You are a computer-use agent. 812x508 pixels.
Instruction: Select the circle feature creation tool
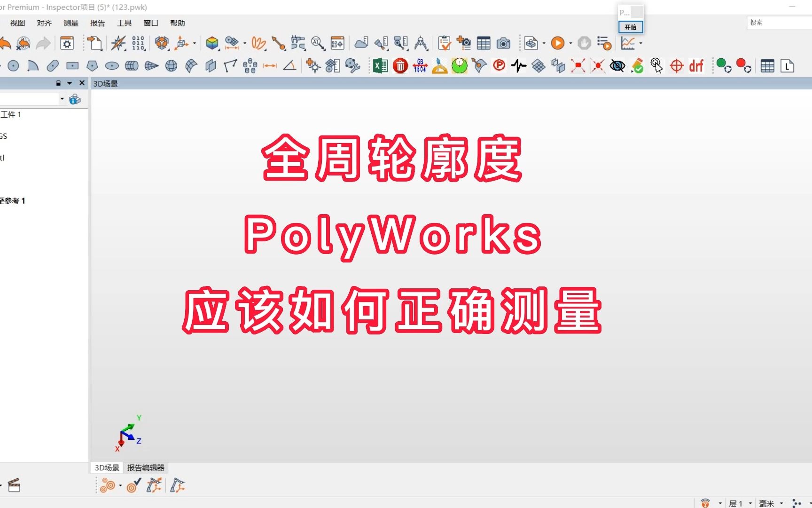coord(13,66)
